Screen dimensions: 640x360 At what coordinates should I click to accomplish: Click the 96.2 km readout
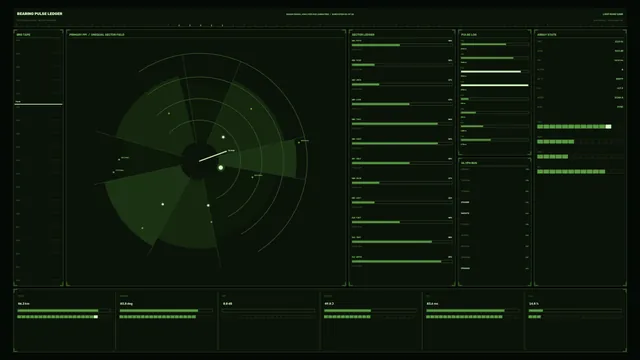coord(24,304)
